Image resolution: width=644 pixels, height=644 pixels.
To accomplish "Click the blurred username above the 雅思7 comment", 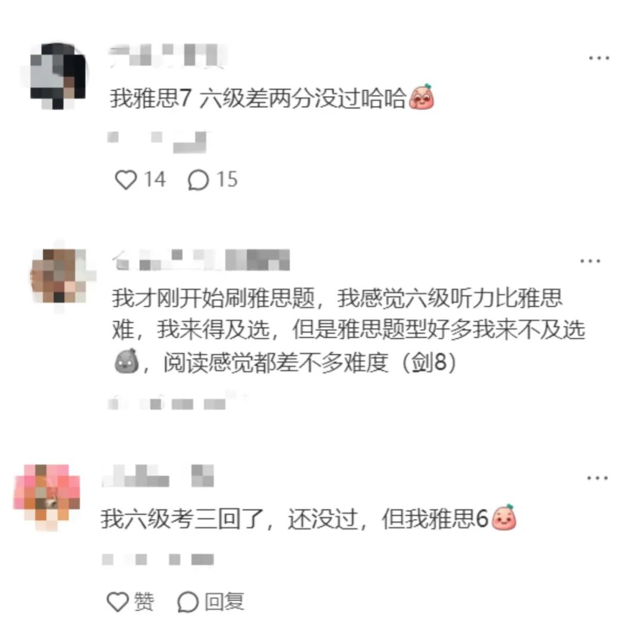I will click(167, 55).
